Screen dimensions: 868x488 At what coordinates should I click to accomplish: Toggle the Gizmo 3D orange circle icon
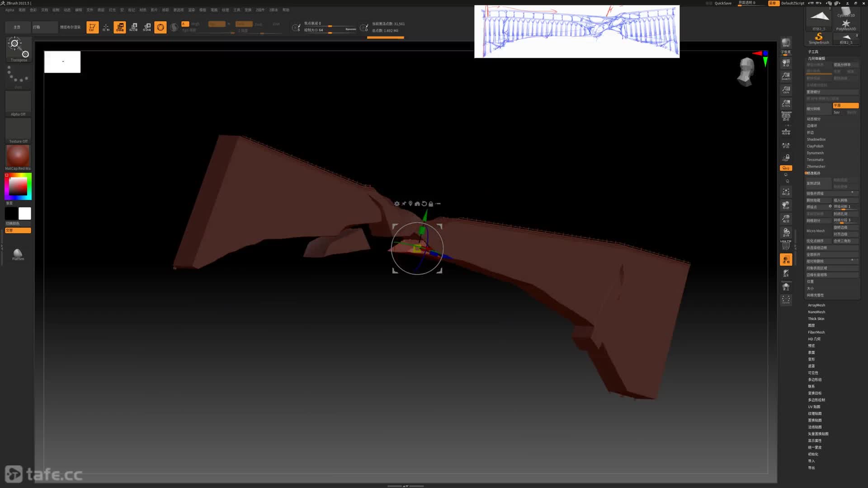pos(160,28)
